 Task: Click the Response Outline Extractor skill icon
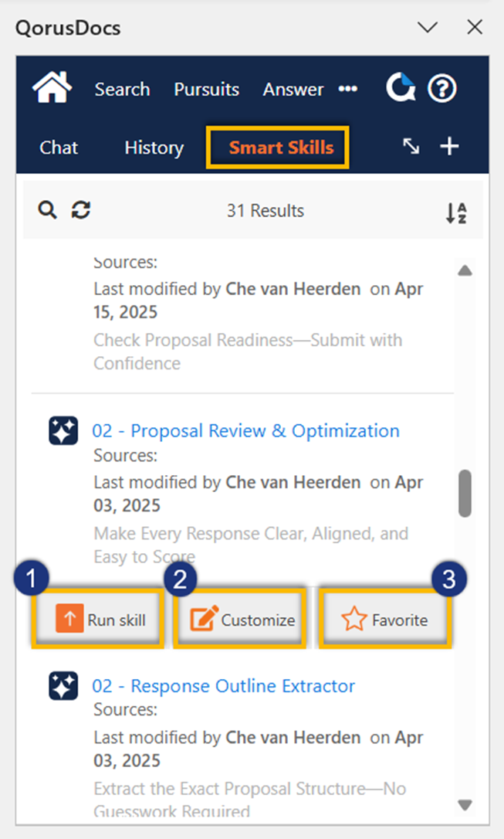[63, 686]
